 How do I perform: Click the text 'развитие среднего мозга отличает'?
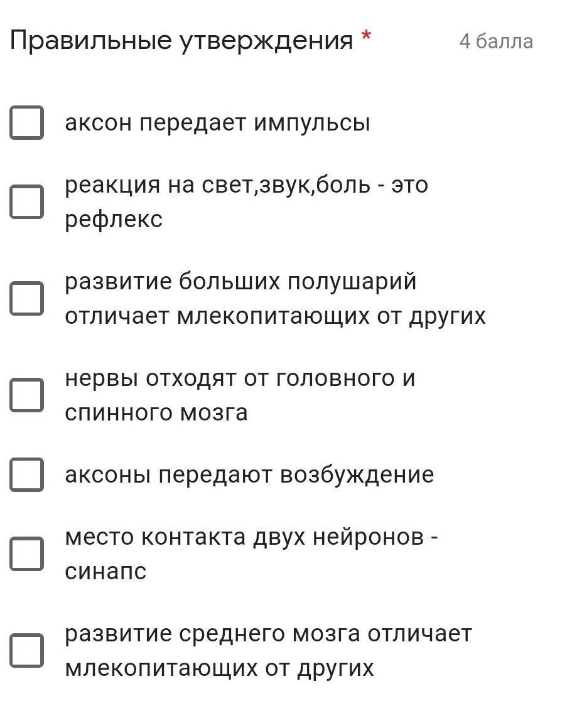pyautogui.click(x=269, y=634)
